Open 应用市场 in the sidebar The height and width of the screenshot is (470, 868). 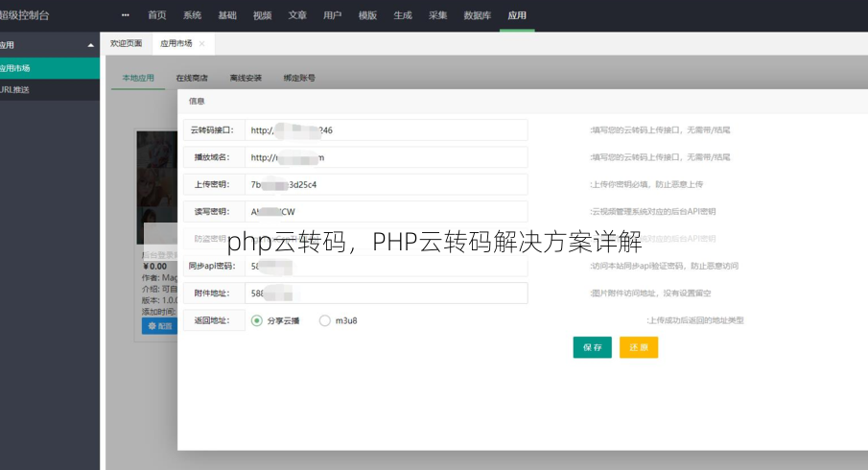50,68
